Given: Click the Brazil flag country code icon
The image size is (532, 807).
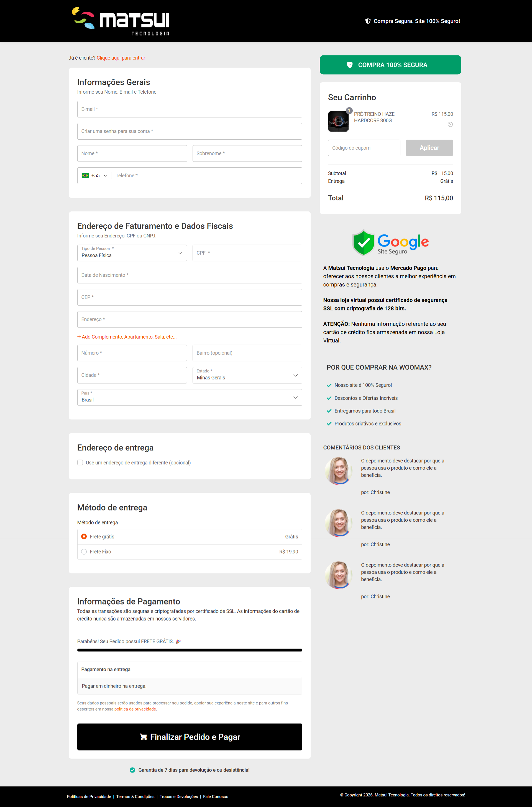Looking at the screenshot, I should [x=85, y=175].
